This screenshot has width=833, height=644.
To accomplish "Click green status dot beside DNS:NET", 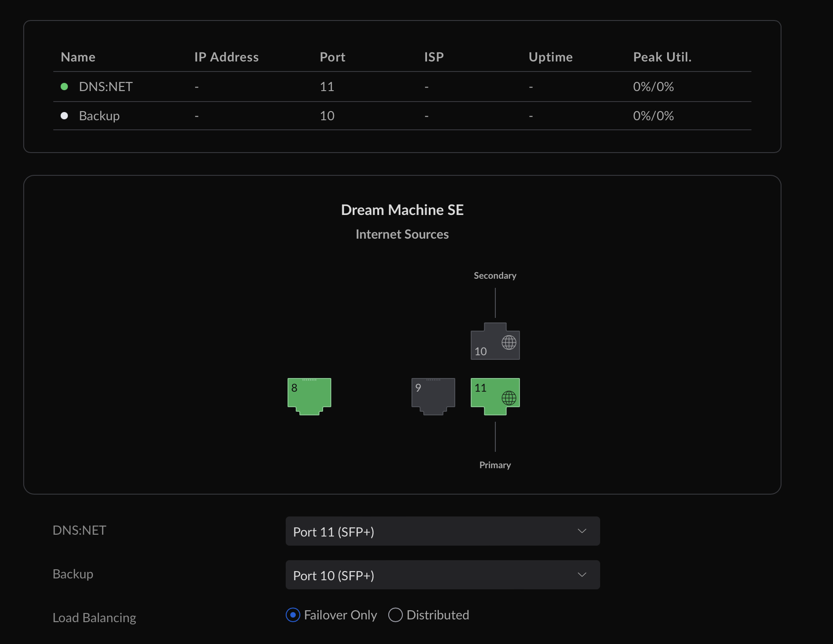I will point(64,87).
